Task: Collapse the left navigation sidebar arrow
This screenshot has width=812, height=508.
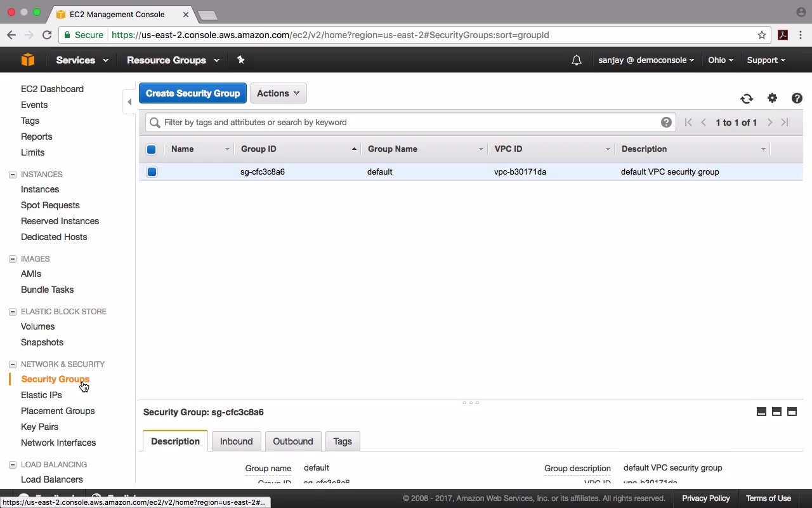Action: 129,102
